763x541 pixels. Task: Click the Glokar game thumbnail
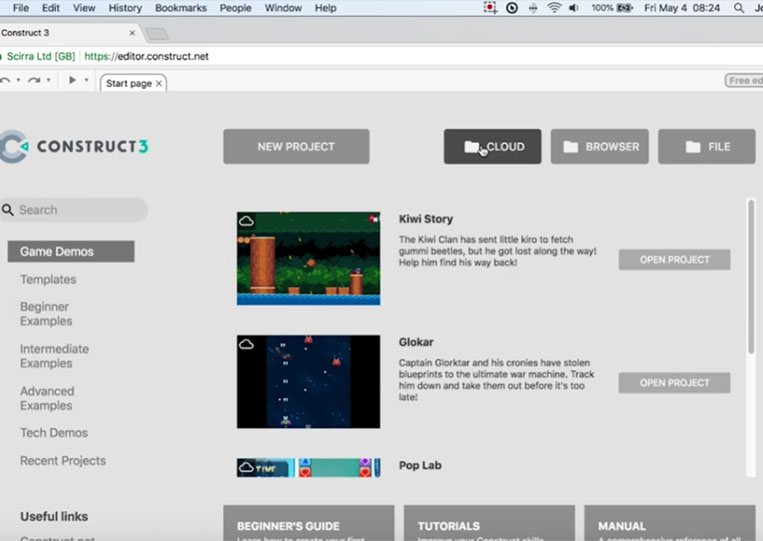309,382
